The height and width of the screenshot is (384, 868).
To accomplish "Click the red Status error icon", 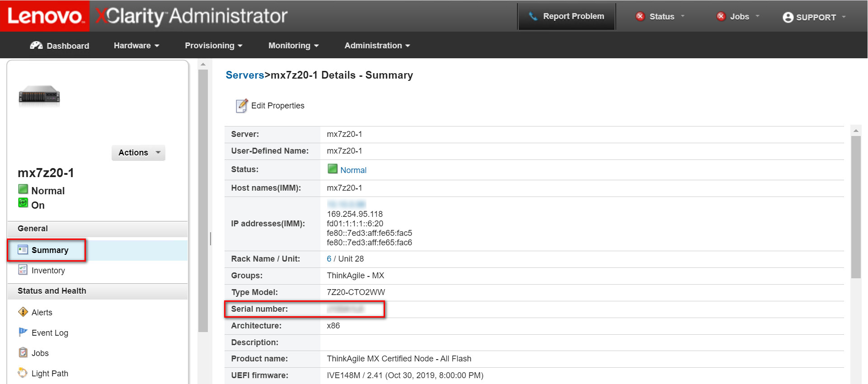I will (640, 16).
